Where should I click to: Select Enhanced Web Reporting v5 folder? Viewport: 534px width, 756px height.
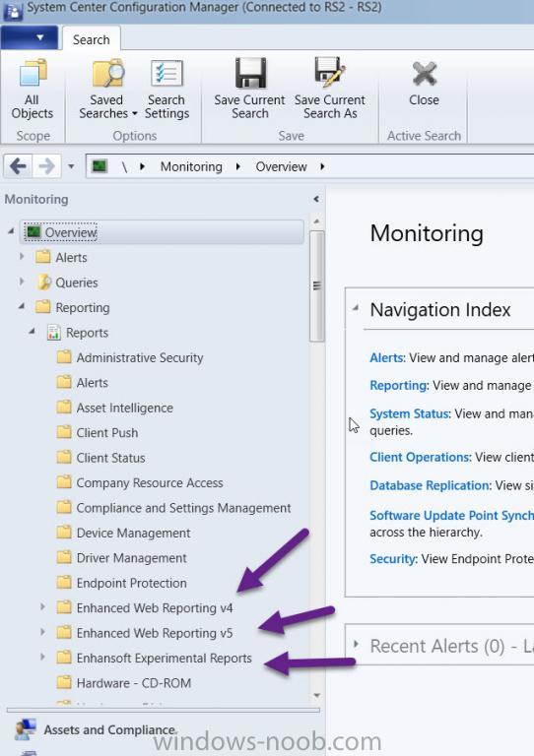pos(145,633)
